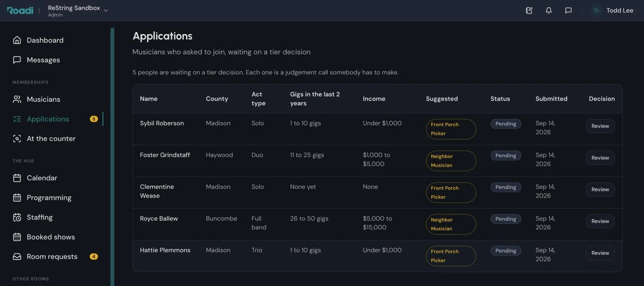Review Clementine Wease's application
This screenshot has width=644, height=286.
[x=600, y=189]
